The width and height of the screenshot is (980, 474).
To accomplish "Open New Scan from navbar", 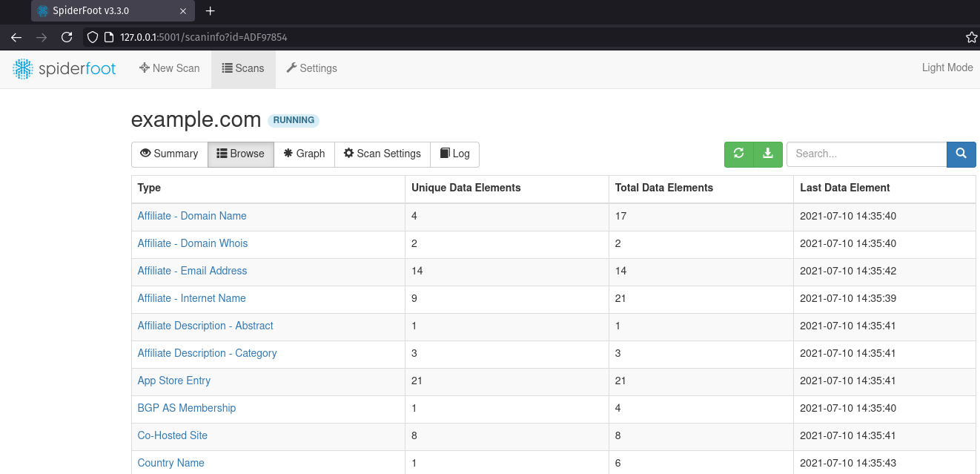I will coord(169,68).
